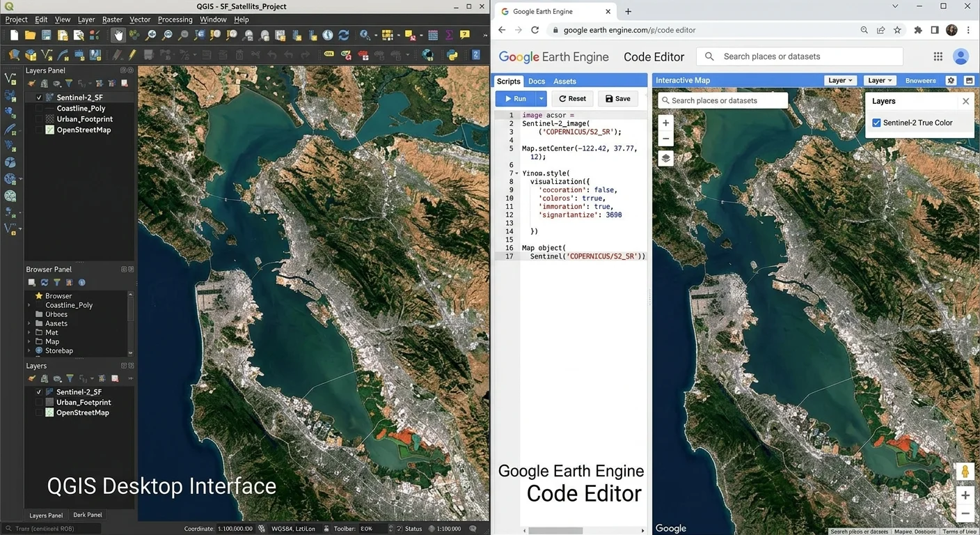Create a new QGIS project via toolbar icon

pos(14,35)
